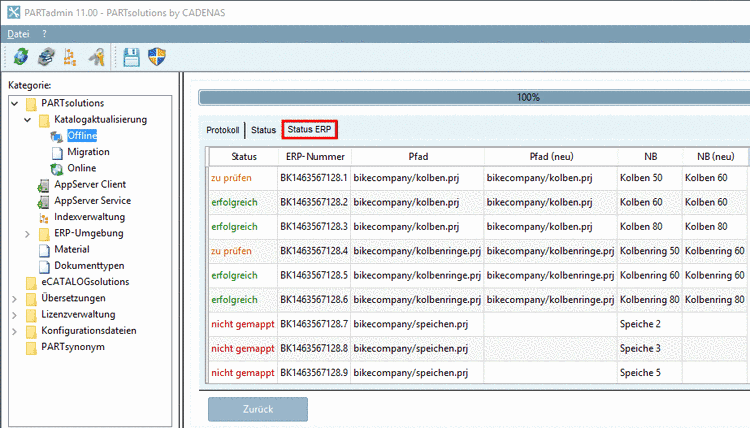Click the ERP-Umgebung folder icon
750x428 pixels.
click(44, 234)
